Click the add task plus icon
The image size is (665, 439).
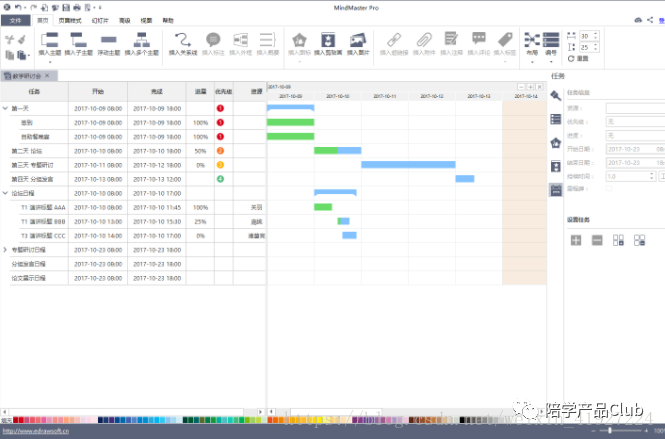(x=576, y=240)
